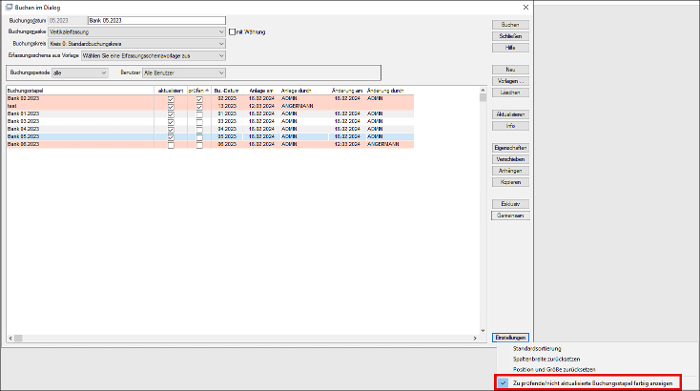The height and width of the screenshot is (391, 700).
Task: Expand the Buchungsmaske dropdown
Action: (x=221, y=32)
